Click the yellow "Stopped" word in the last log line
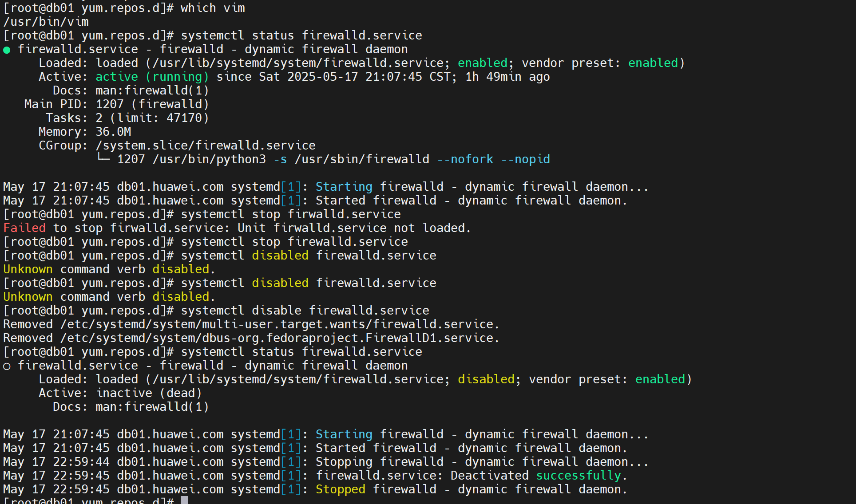The height and width of the screenshot is (504, 856). 340,489
